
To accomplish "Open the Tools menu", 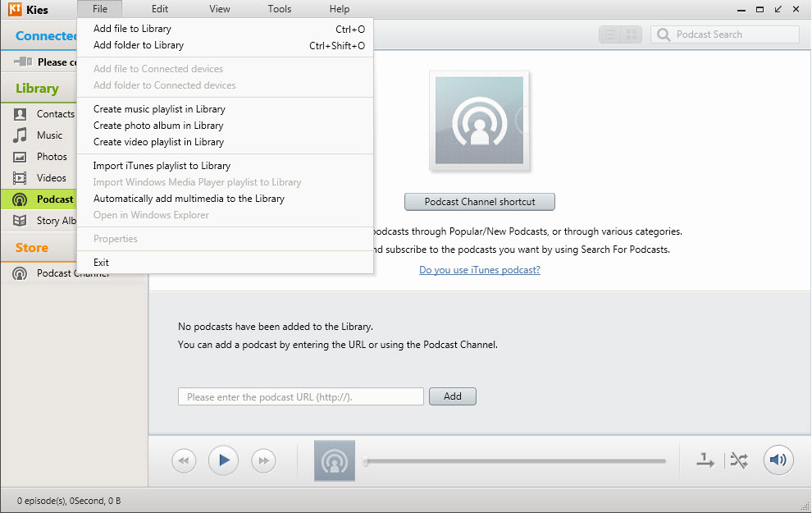I will (x=280, y=9).
